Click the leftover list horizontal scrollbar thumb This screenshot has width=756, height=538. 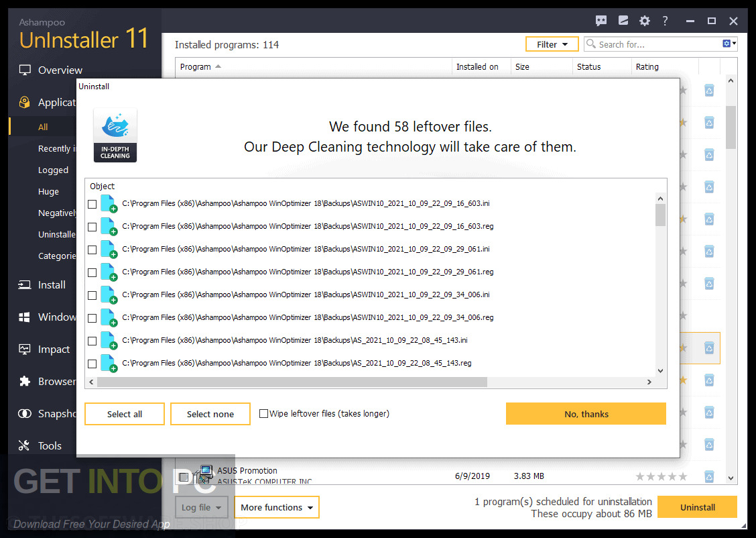(292, 382)
